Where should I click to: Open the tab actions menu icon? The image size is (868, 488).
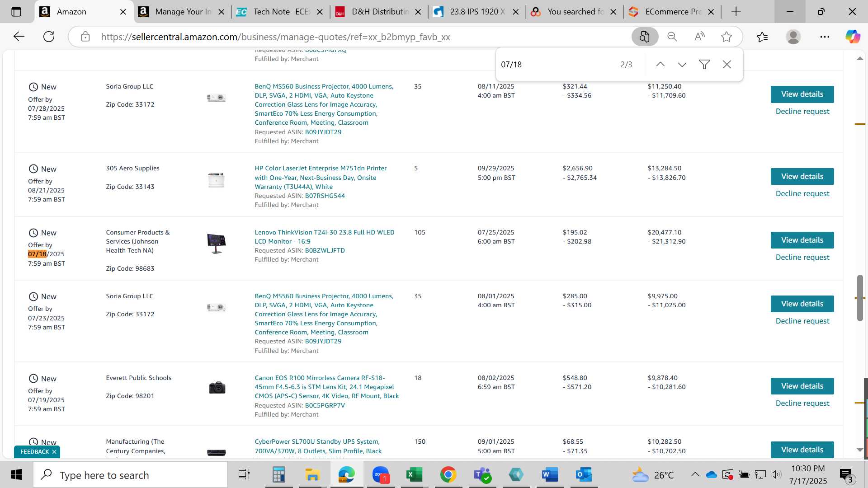point(16,12)
